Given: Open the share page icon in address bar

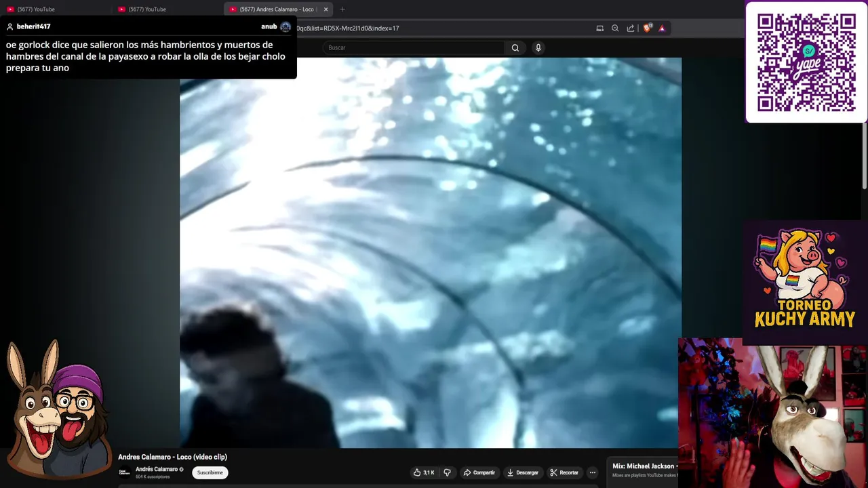Looking at the screenshot, I should (631, 28).
